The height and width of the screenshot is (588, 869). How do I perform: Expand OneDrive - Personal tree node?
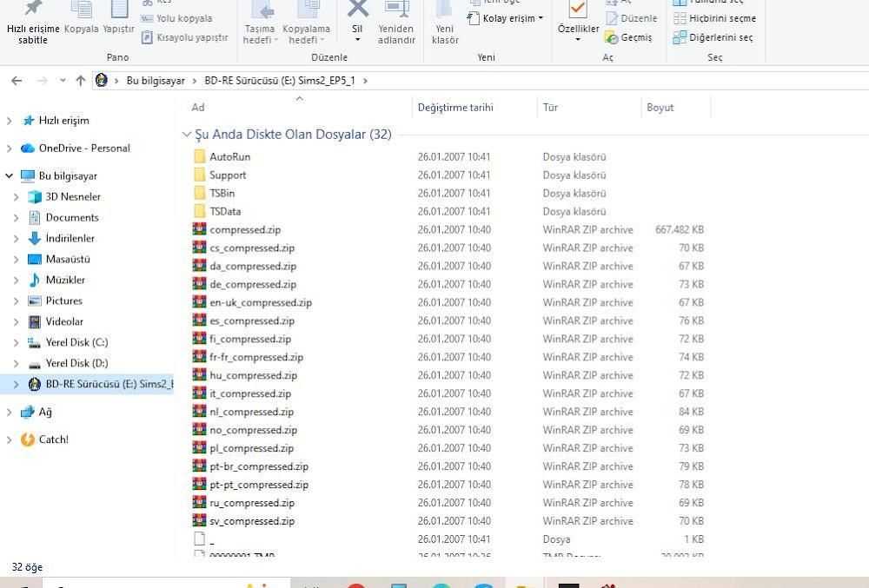click(x=9, y=149)
